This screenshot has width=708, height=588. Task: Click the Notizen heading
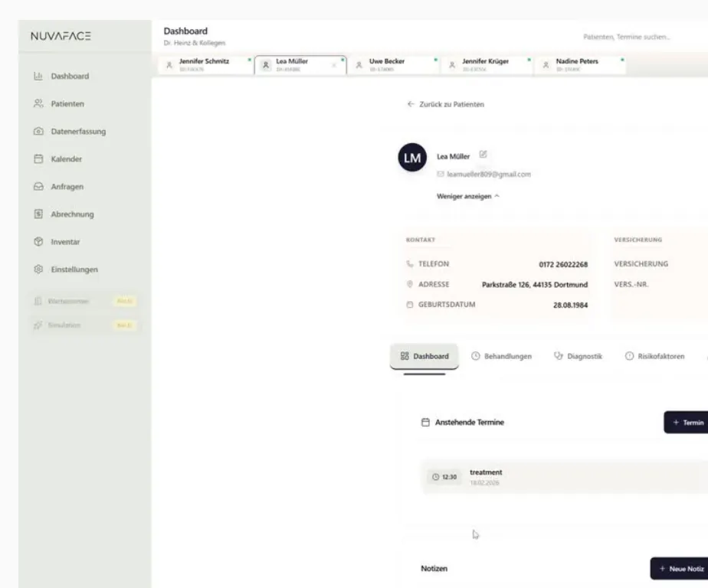tap(434, 569)
